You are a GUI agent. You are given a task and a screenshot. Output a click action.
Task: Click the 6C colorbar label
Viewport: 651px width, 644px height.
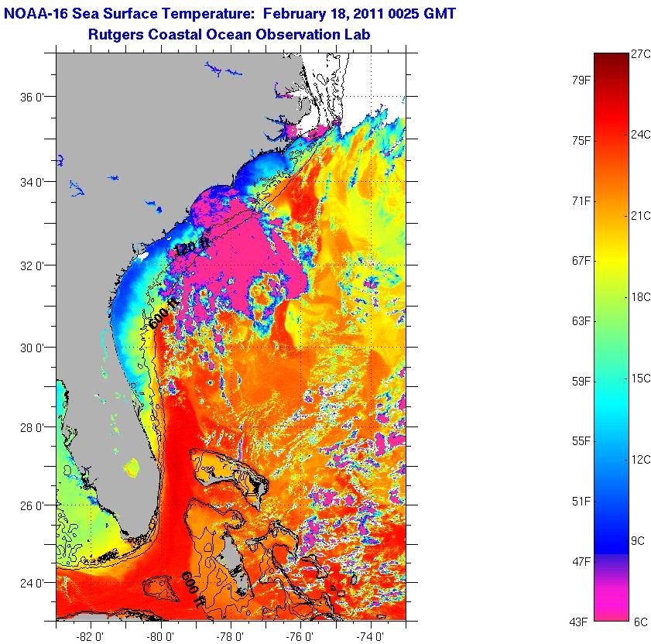click(641, 622)
